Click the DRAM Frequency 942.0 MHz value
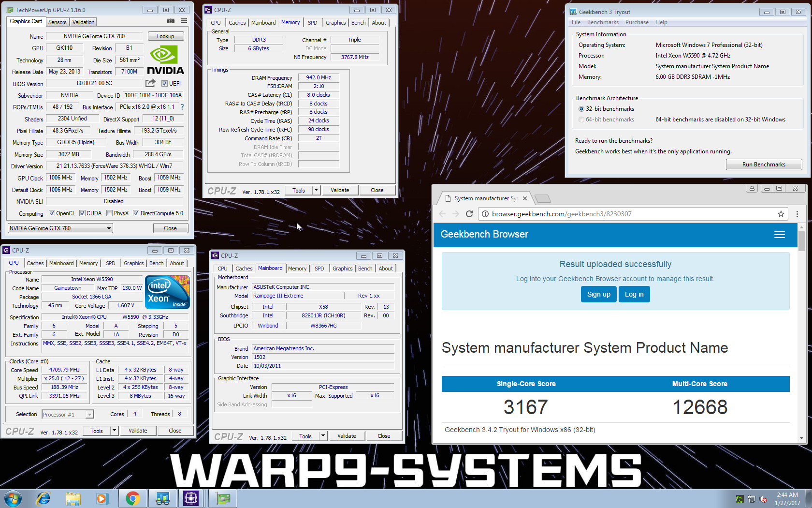 [x=319, y=77]
